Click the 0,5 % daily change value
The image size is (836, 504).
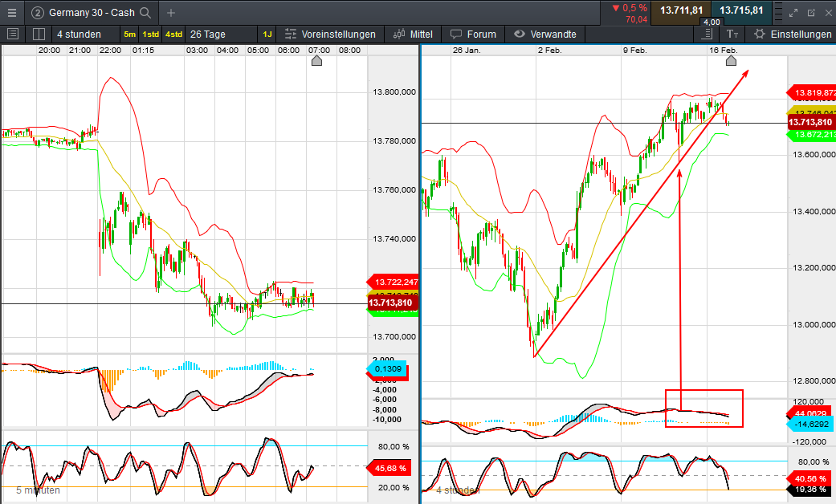tap(634, 8)
